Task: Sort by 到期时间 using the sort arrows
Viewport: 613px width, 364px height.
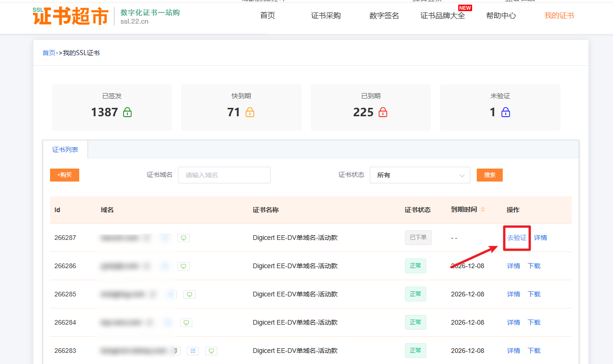Action: point(483,210)
